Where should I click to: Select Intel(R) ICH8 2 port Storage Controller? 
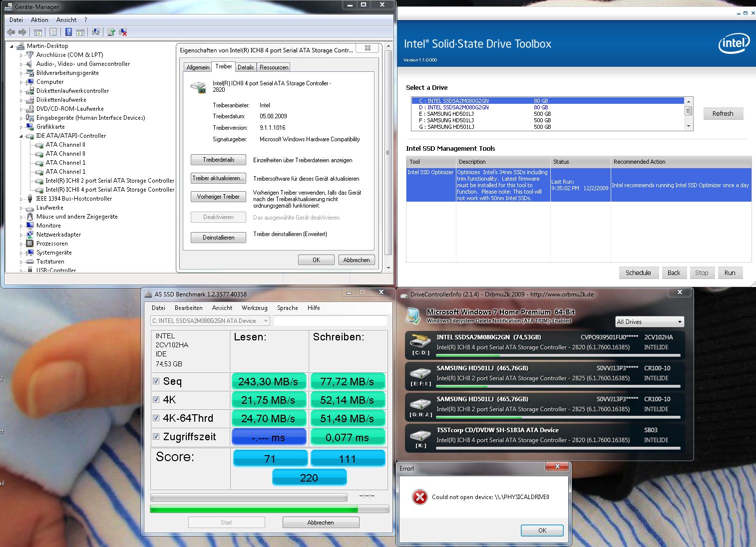click(x=110, y=181)
